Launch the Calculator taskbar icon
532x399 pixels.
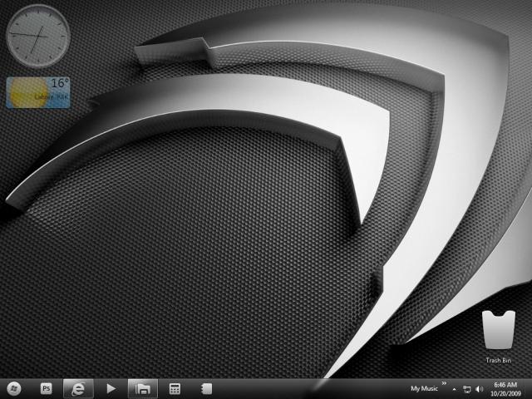pos(175,389)
